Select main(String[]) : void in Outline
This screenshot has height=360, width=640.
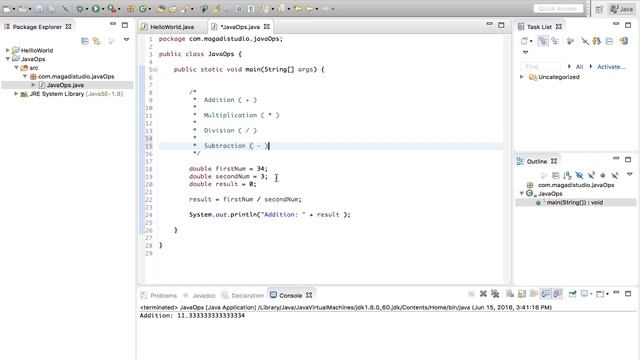[575, 202]
